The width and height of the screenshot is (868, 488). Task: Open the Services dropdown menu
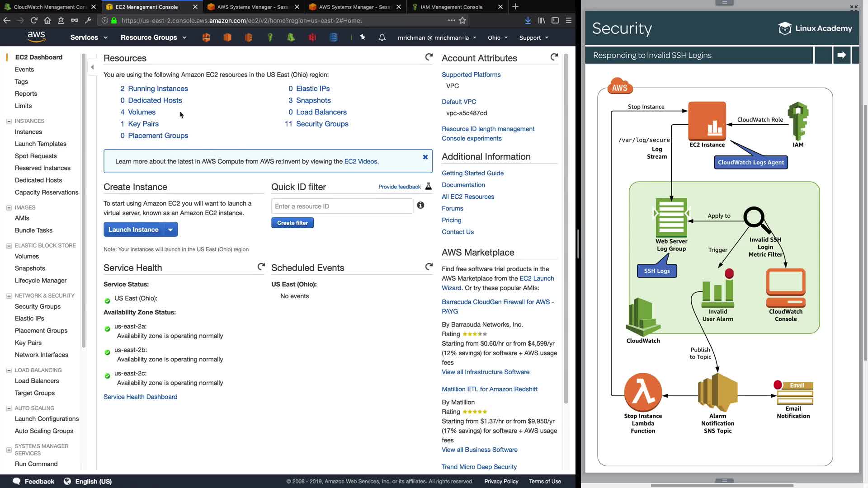(89, 38)
